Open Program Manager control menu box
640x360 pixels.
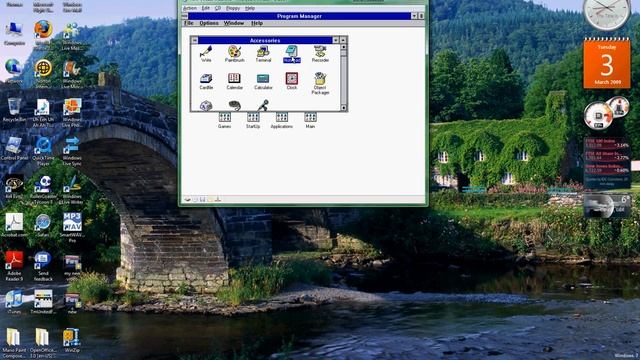click(x=184, y=16)
